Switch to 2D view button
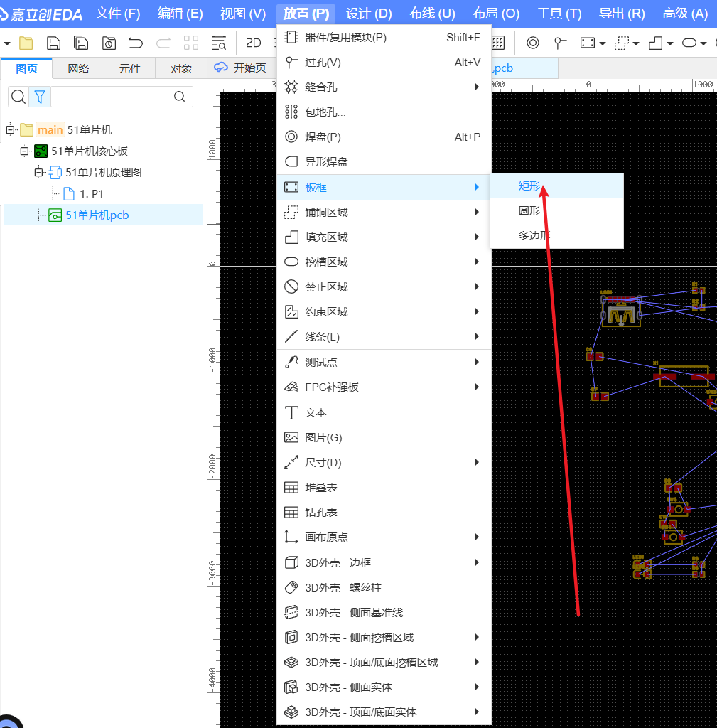Screen dimensions: 717x728 (254, 43)
